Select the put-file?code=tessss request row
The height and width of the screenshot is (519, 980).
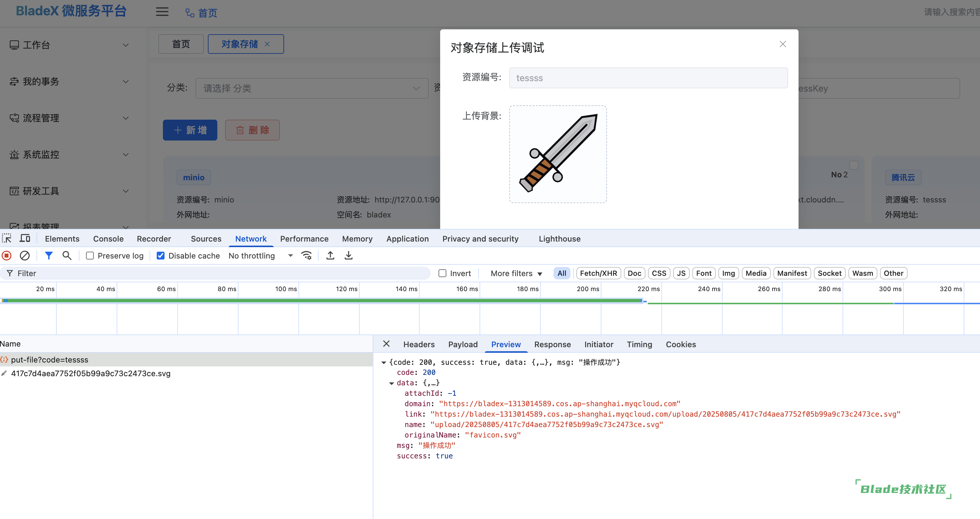point(186,360)
